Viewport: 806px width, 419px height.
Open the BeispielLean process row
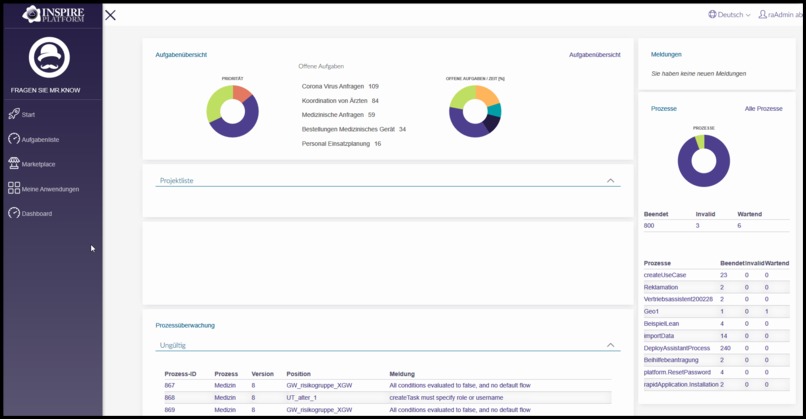click(716, 324)
